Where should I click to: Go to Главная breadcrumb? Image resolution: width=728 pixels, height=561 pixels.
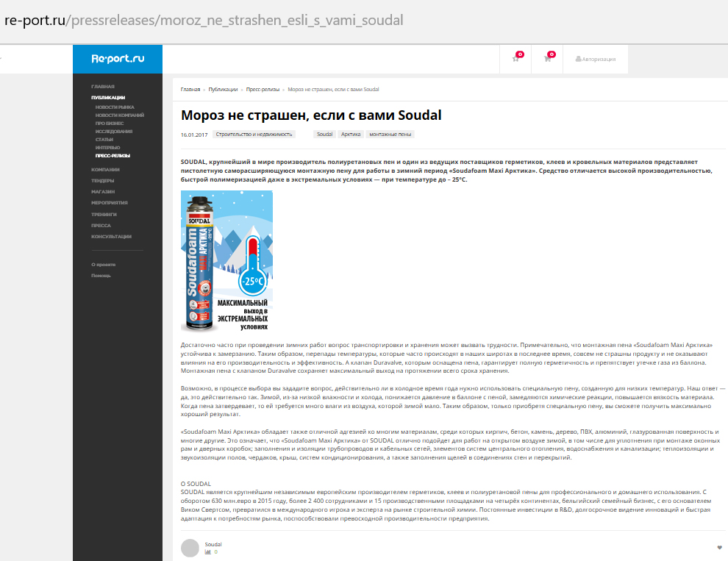pyautogui.click(x=190, y=90)
